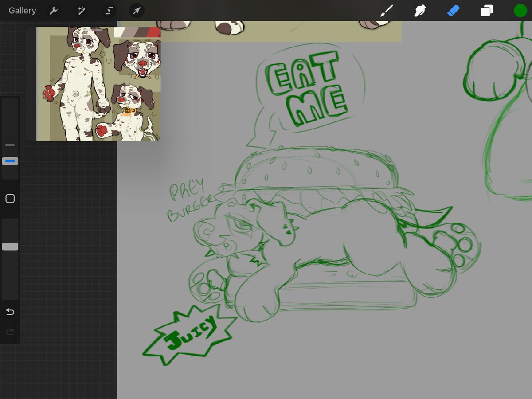Image resolution: width=532 pixels, height=399 pixels.
Task: Open the Adjustments magic wand menu
Action: [x=81, y=11]
